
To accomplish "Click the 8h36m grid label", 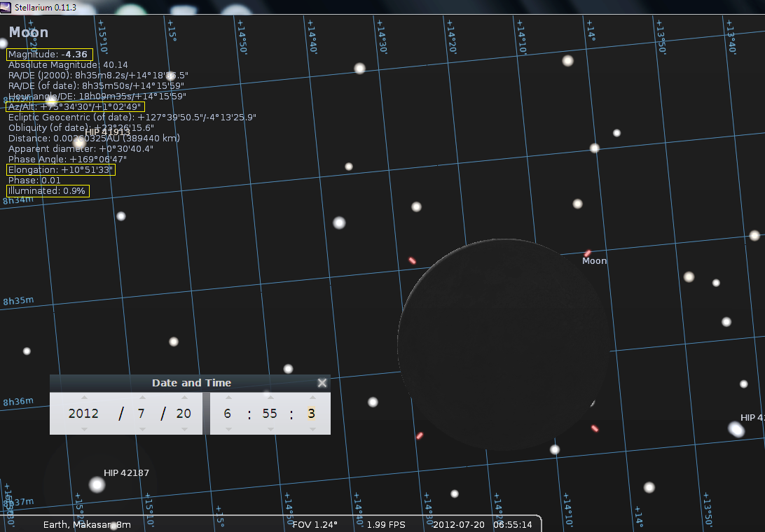I will [18, 402].
